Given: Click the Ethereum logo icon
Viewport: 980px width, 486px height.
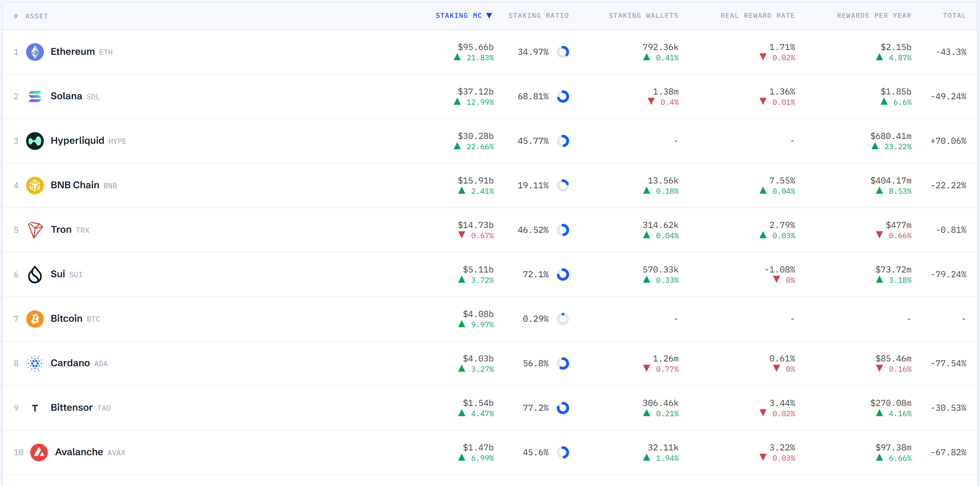Looking at the screenshot, I should (35, 52).
